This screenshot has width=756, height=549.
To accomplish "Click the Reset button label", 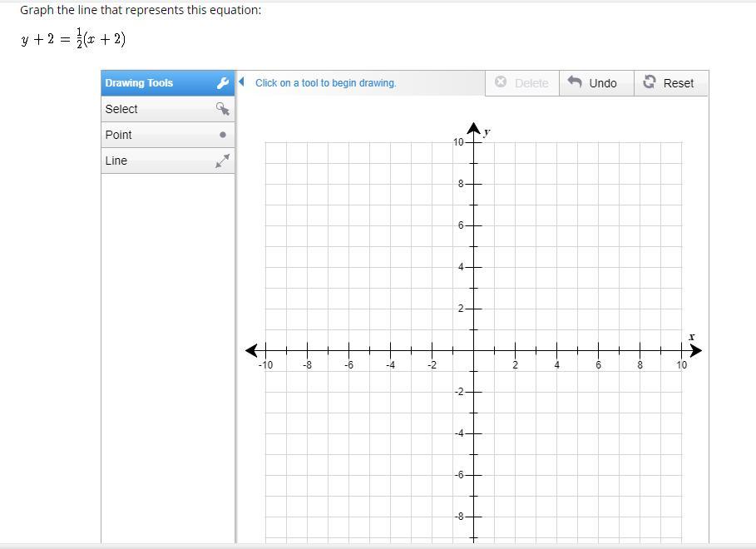I will [679, 83].
